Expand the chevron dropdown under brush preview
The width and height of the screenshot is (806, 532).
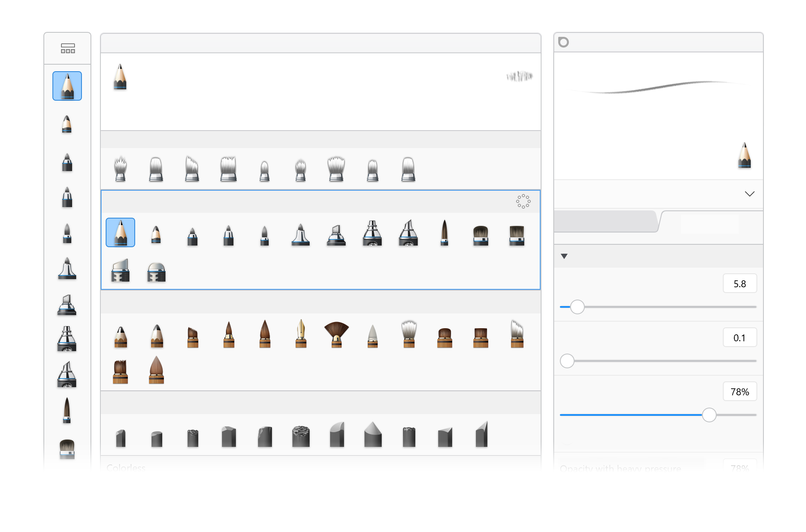pyautogui.click(x=749, y=194)
